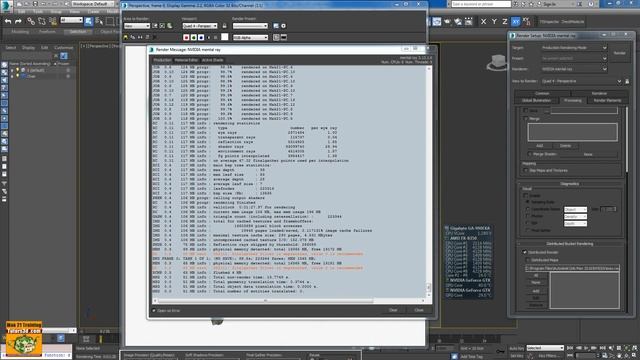Click distributed render host file path field

572,268
